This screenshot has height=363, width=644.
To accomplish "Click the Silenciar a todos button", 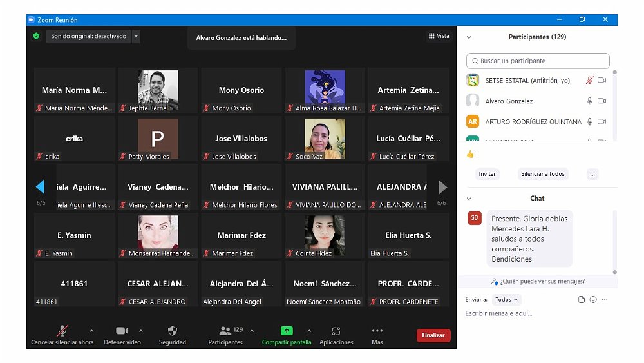I will tap(542, 174).
